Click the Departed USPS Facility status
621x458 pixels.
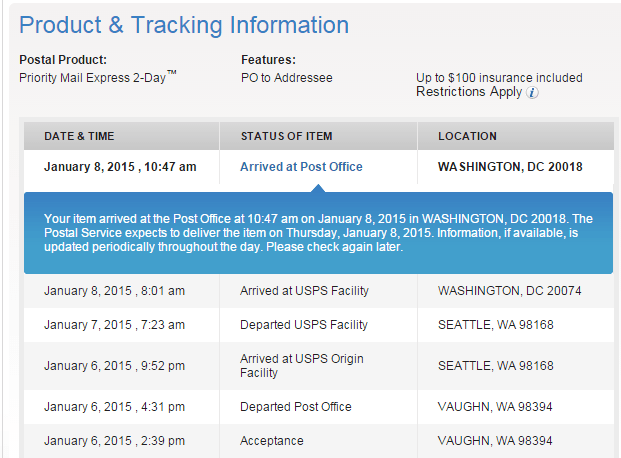(303, 325)
